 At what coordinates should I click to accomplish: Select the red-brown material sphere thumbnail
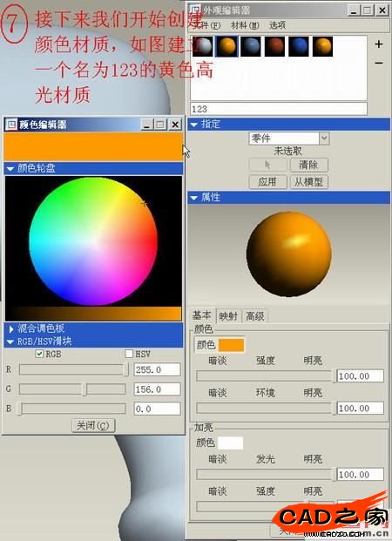(274, 46)
